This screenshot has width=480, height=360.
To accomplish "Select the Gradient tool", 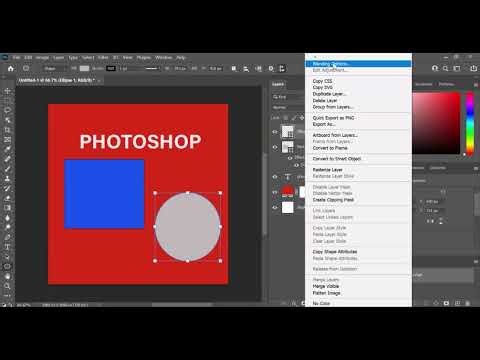I will pos(7,208).
